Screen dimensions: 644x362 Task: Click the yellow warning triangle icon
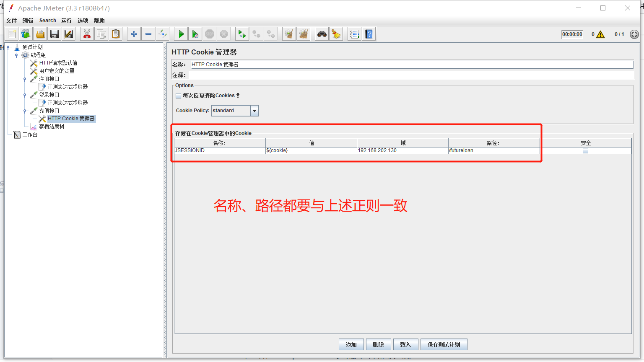click(600, 34)
